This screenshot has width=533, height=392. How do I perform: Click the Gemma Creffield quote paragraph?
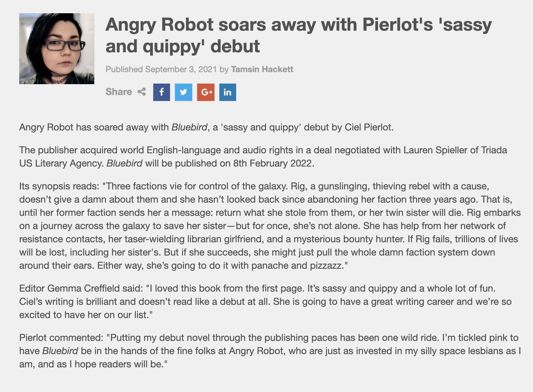point(265,302)
